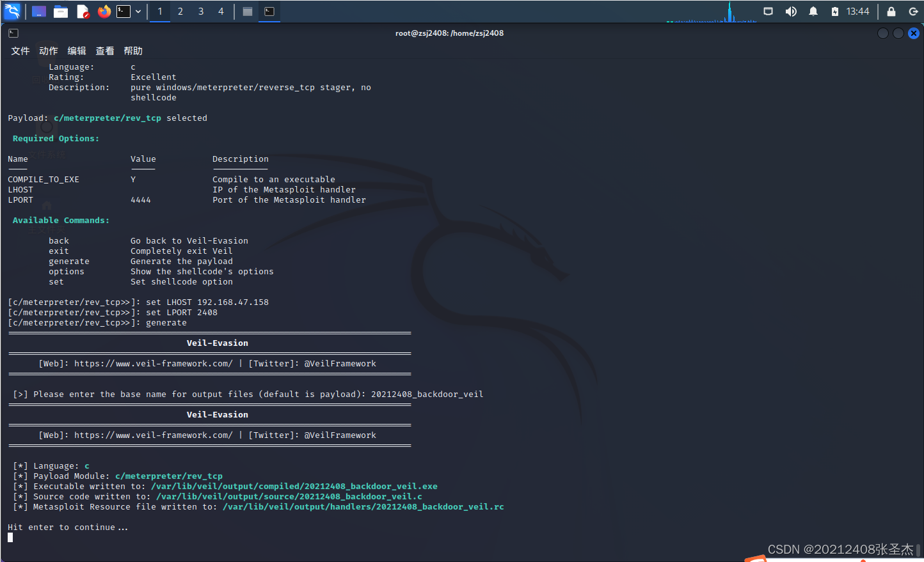Launch the text editor from panel

coord(83,12)
